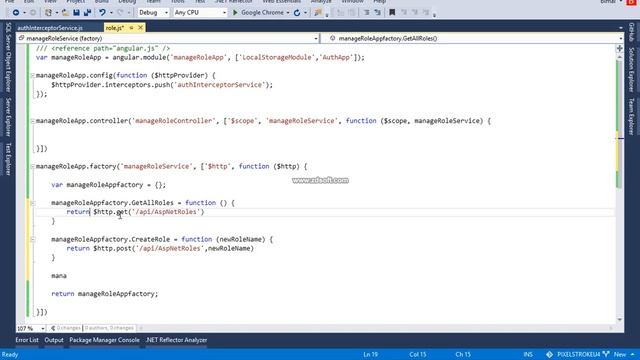The width and height of the screenshot is (640, 360).
Task: Open the undo history dropdown arrow
Action: pos(111,13)
